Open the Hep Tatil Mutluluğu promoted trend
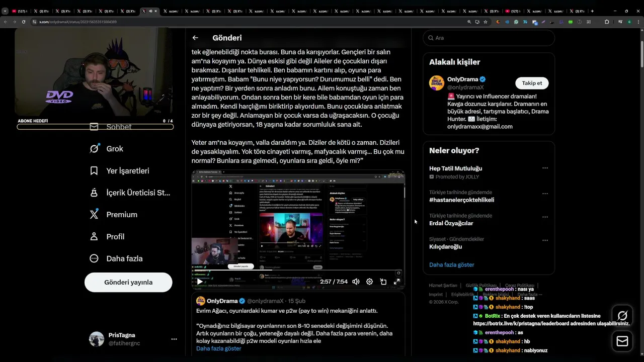Screen dimensions: 644x362 [455, 168]
